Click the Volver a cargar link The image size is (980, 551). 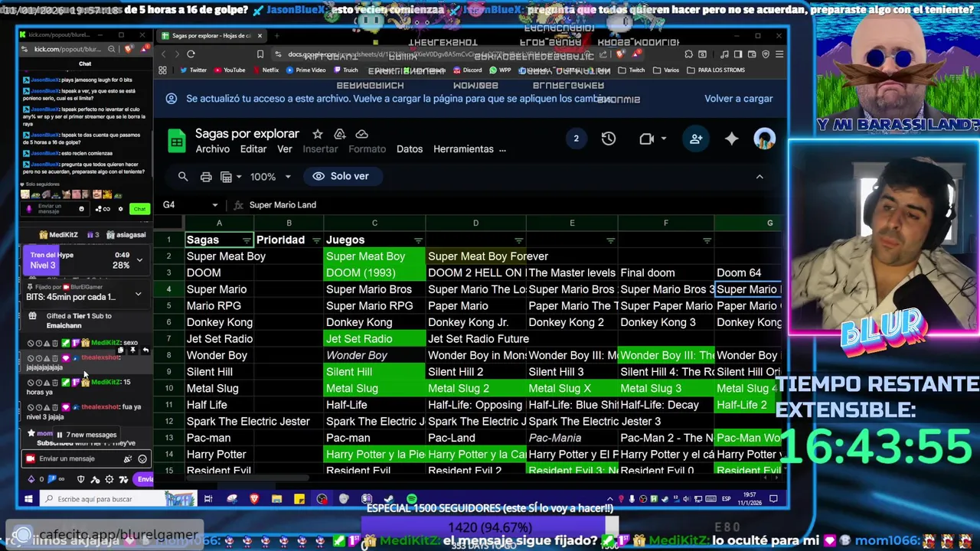739,99
